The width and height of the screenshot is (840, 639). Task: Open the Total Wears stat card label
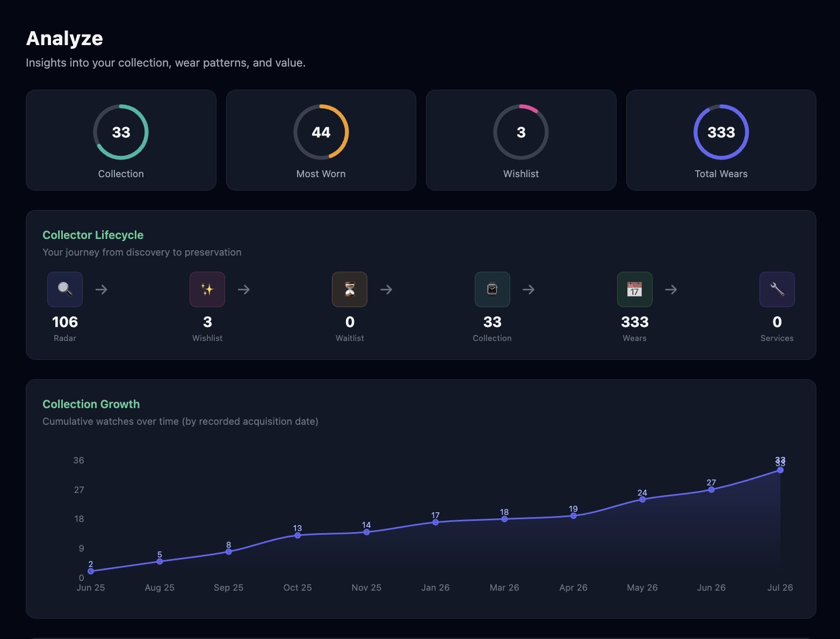721,174
